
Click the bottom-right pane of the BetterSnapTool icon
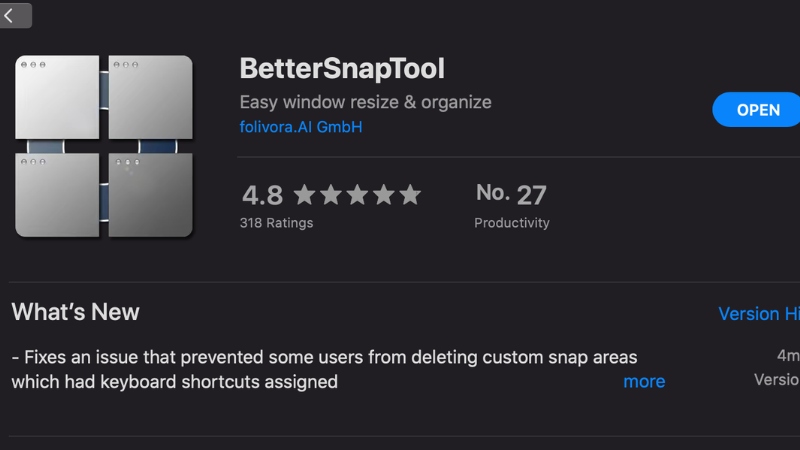click(150, 194)
